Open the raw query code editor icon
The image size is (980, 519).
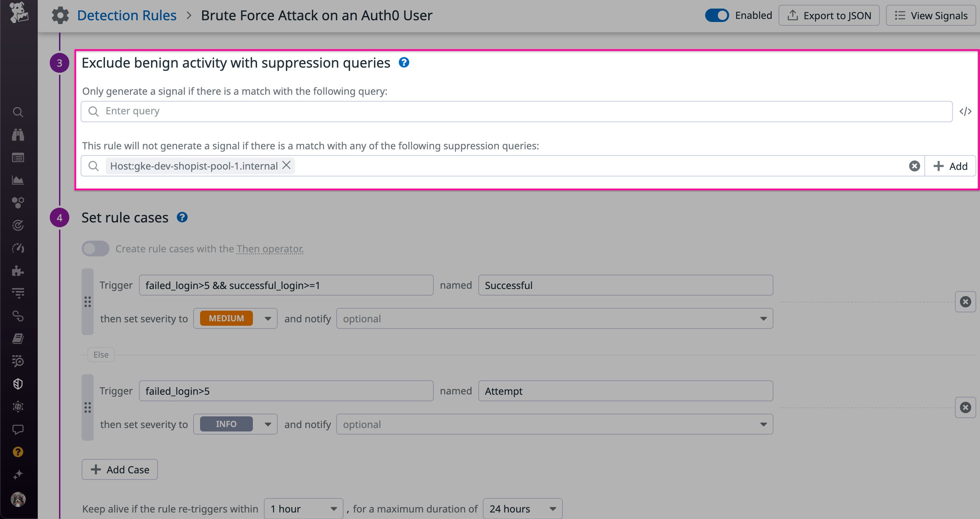[966, 111]
